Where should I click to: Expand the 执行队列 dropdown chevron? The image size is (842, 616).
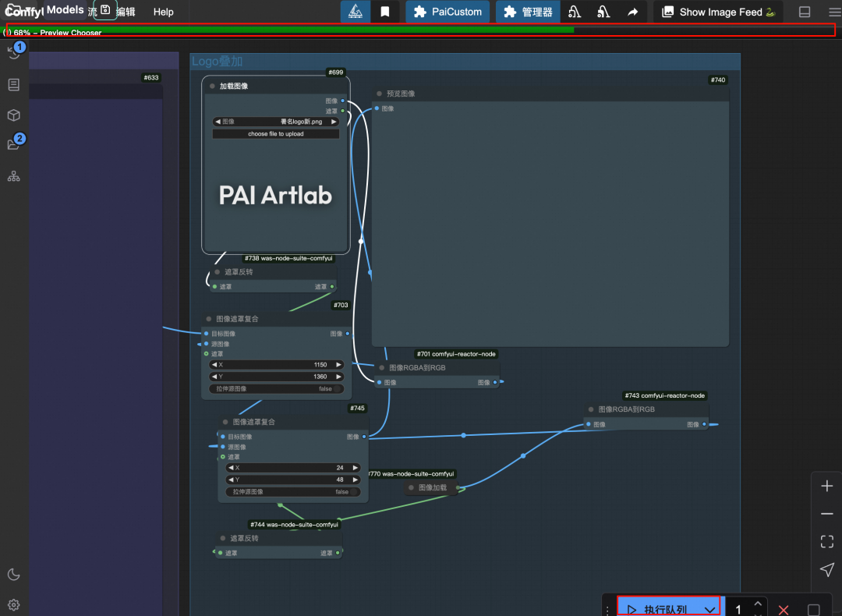pos(709,610)
